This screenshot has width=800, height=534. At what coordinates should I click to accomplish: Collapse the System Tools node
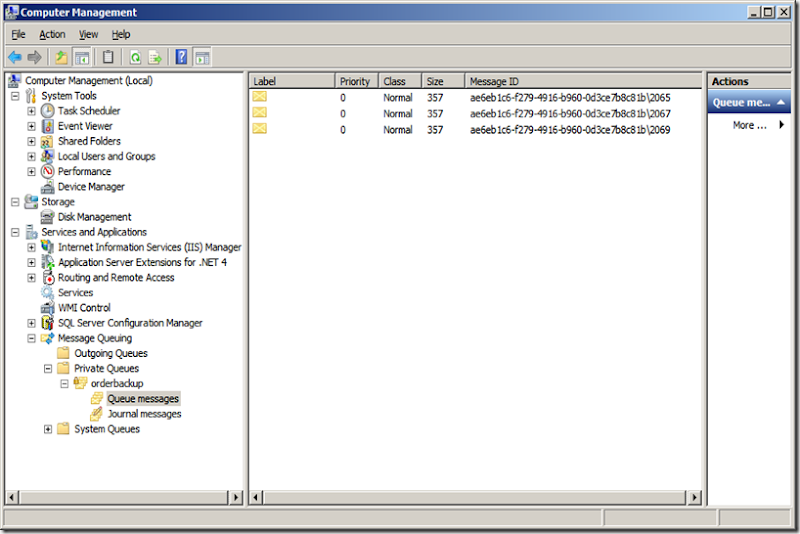pyautogui.click(x=15, y=96)
